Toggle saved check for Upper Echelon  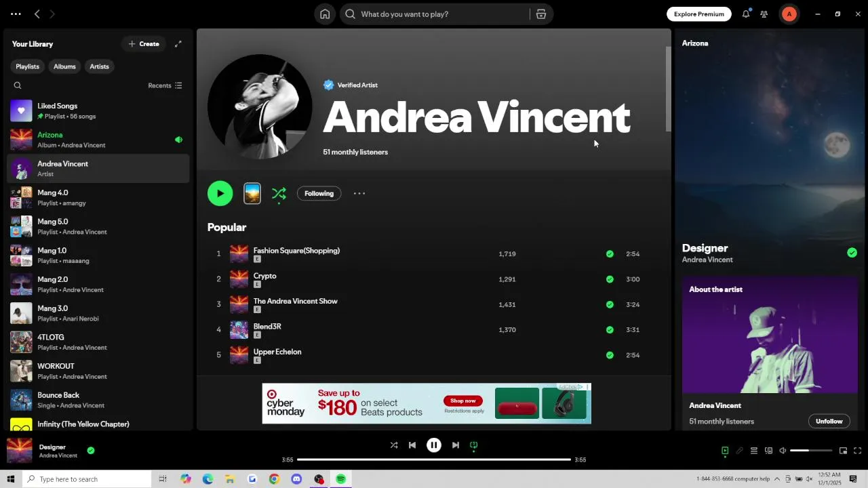click(x=610, y=355)
